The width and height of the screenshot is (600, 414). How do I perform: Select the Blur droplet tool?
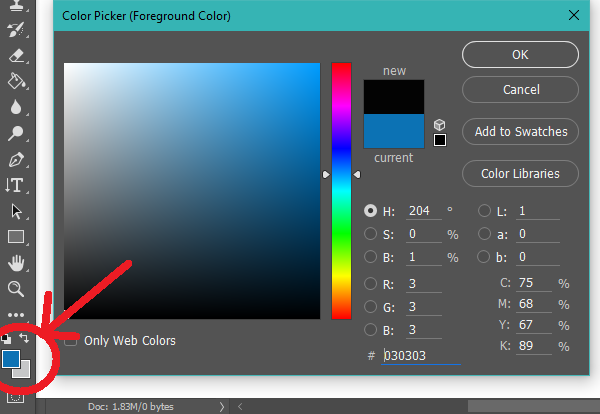tap(16, 107)
